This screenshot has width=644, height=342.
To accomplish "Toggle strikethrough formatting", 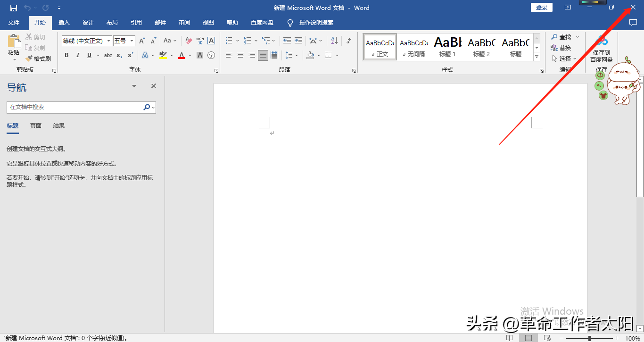I will 108,55.
